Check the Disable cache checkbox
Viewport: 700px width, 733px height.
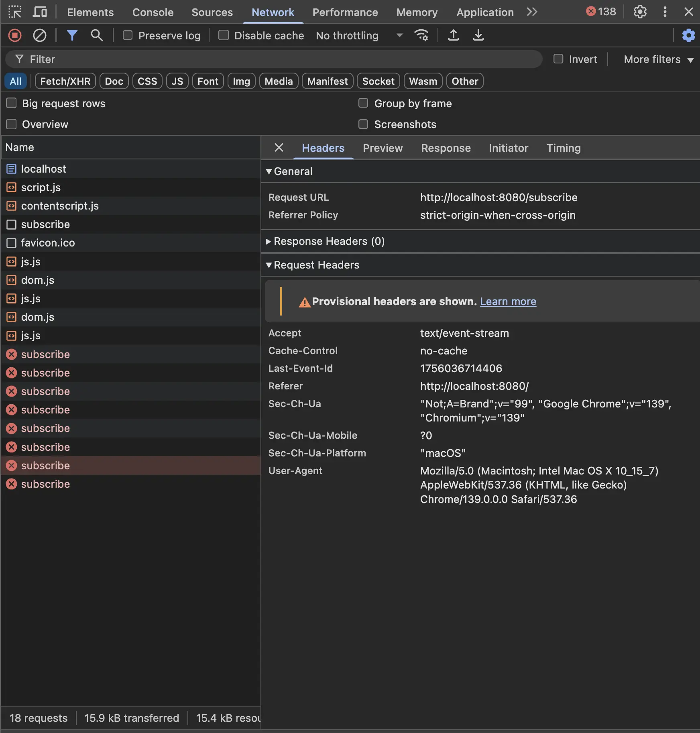tap(224, 35)
